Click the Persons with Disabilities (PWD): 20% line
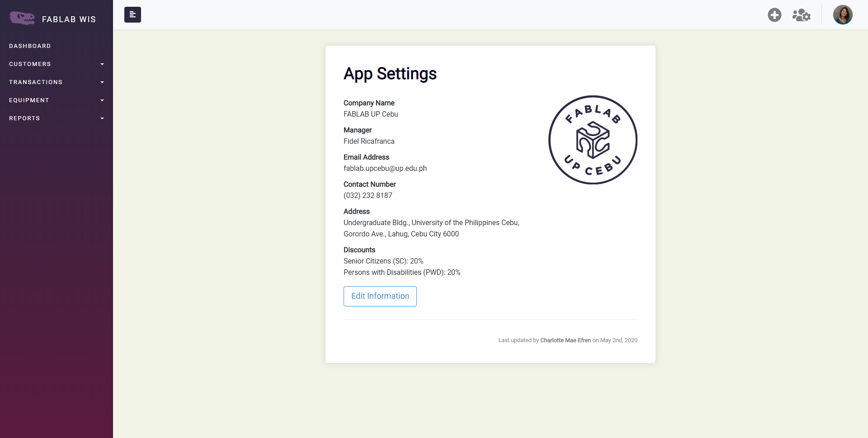This screenshot has height=438, width=868. (402, 273)
